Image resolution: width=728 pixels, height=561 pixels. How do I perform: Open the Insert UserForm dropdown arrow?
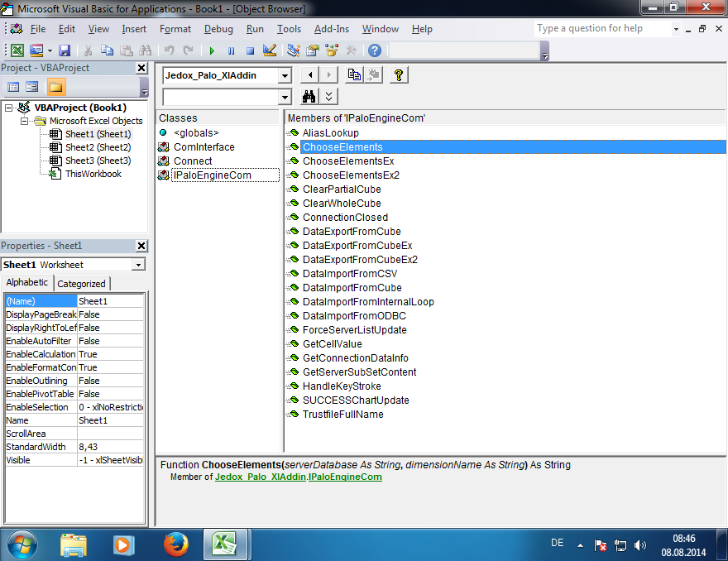[x=50, y=50]
